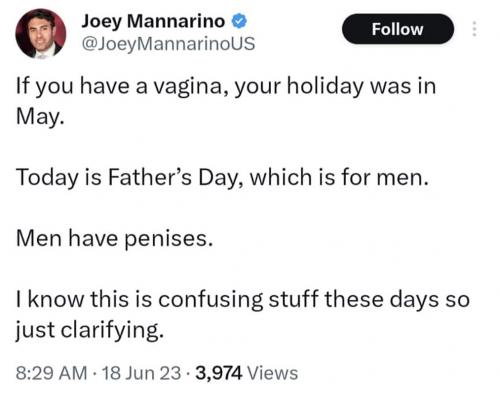Viewport: 500px width, 394px height.
Task: Click the 18 Jun 23 date
Action: point(142,373)
